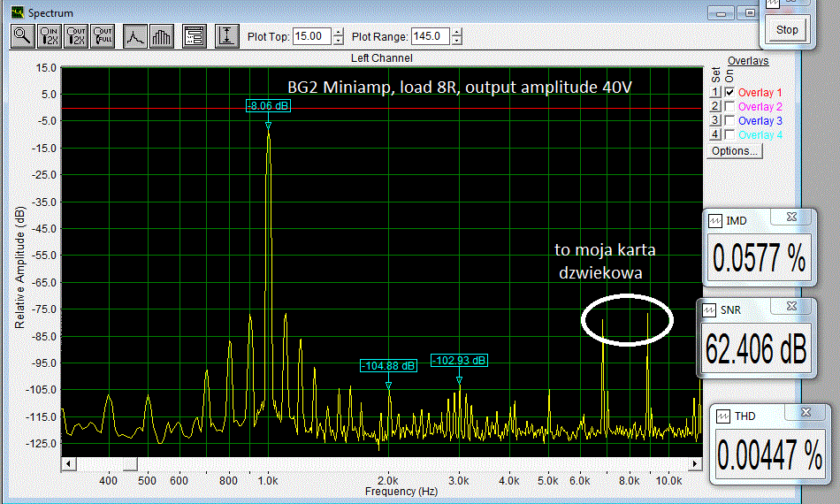The width and height of the screenshot is (840, 504).
Task: Switch to bar graph plot mode
Action: [162, 36]
